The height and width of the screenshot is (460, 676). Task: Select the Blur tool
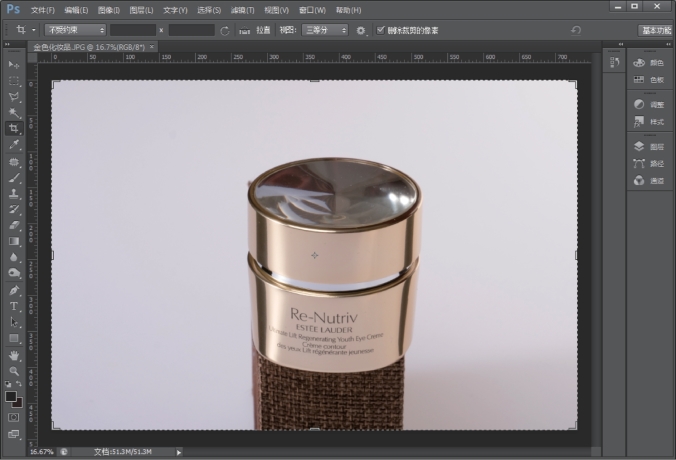click(x=14, y=257)
